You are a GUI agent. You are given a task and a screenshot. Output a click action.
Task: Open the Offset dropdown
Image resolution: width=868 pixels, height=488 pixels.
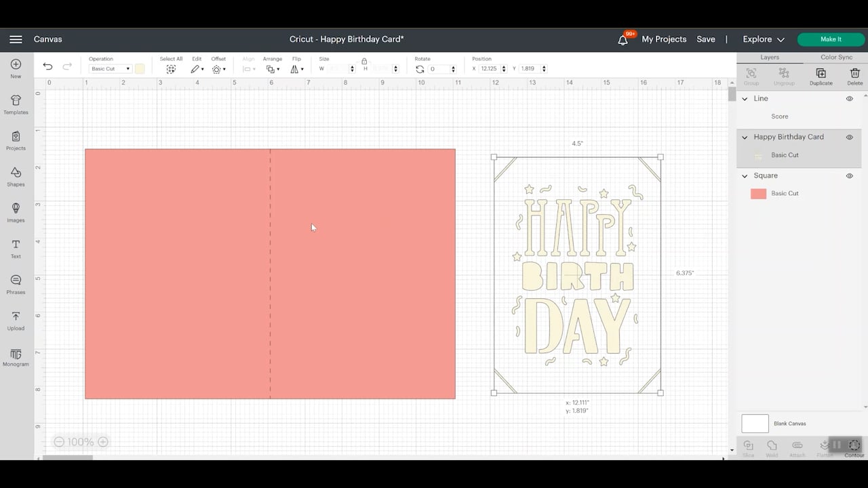point(218,69)
